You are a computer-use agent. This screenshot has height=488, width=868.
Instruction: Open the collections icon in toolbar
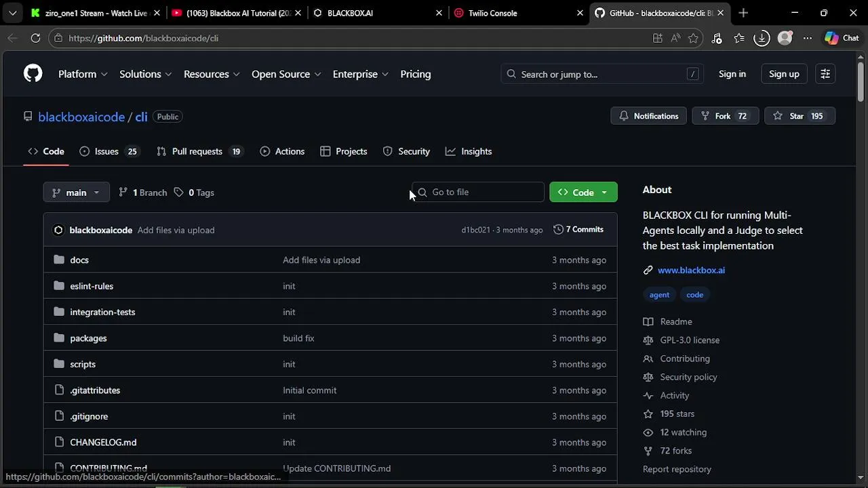coord(739,39)
